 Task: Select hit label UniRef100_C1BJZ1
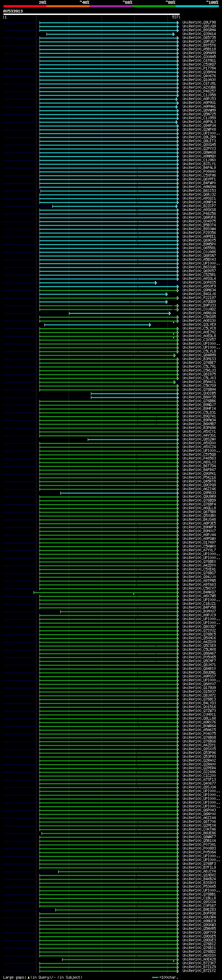click(199, 604)
